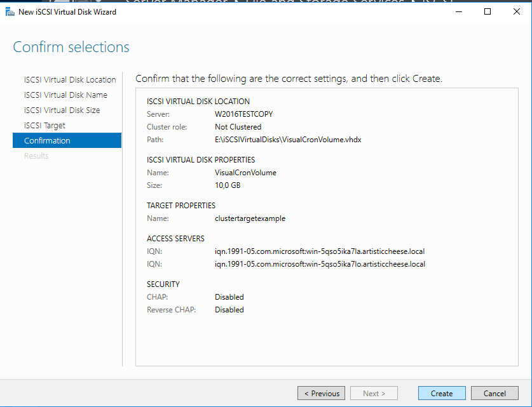
Task: Minimize the New iSCSI Virtual Disk Wizard
Action: tap(458, 11)
